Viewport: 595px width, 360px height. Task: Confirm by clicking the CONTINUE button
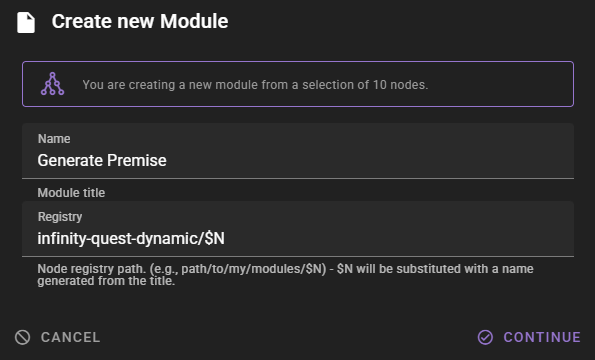coord(529,337)
